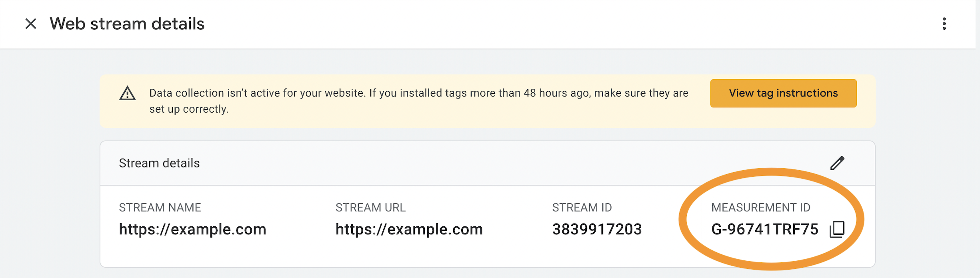Copy the Measurement ID with the copy icon
This screenshot has width=980, height=278.
(x=837, y=229)
